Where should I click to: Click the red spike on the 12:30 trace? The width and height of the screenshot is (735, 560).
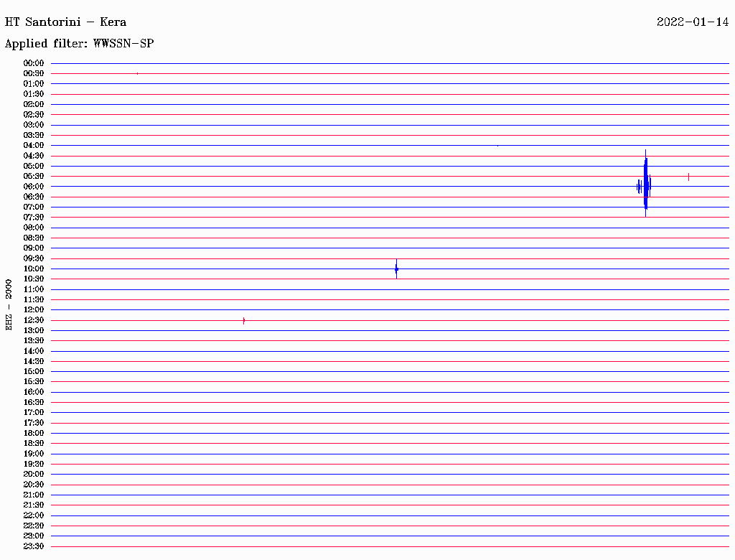[x=244, y=321]
